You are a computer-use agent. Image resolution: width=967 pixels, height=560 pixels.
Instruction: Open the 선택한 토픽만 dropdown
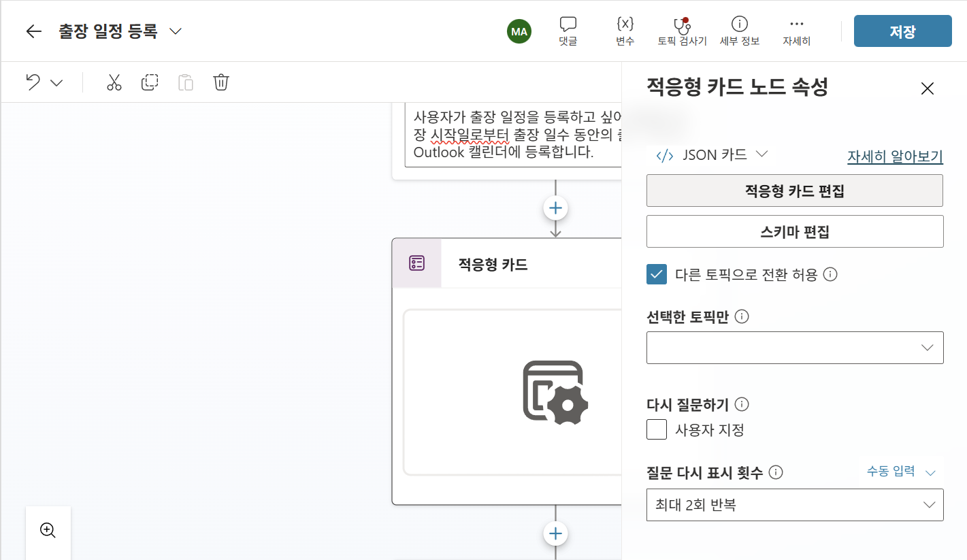[x=795, y=347]
